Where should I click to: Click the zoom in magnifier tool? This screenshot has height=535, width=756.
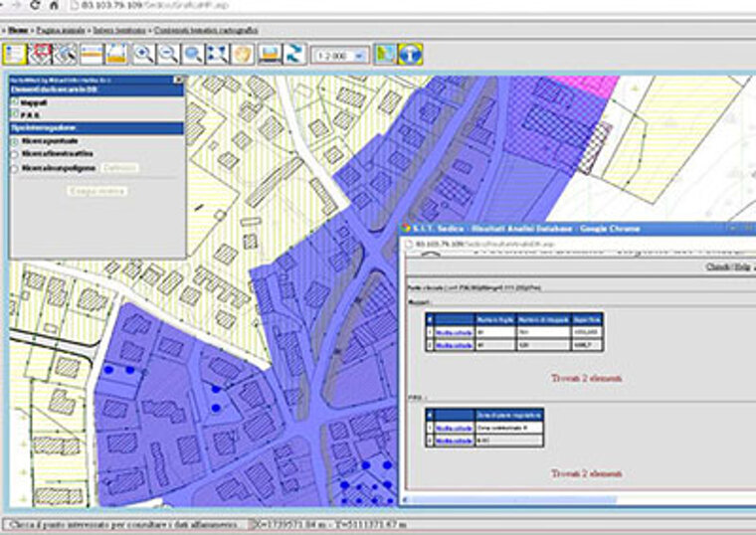click(143, 55)
